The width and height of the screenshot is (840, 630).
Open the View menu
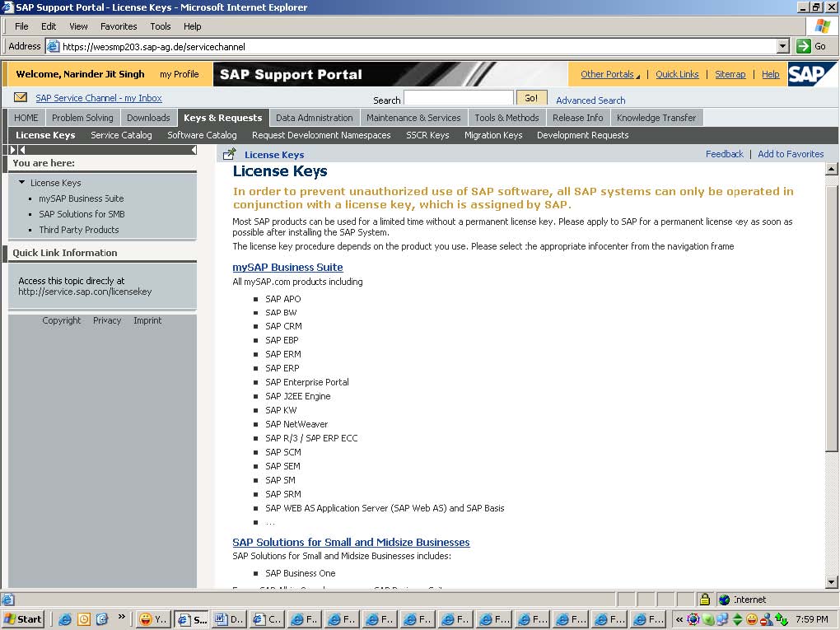[x=78, y=26]
